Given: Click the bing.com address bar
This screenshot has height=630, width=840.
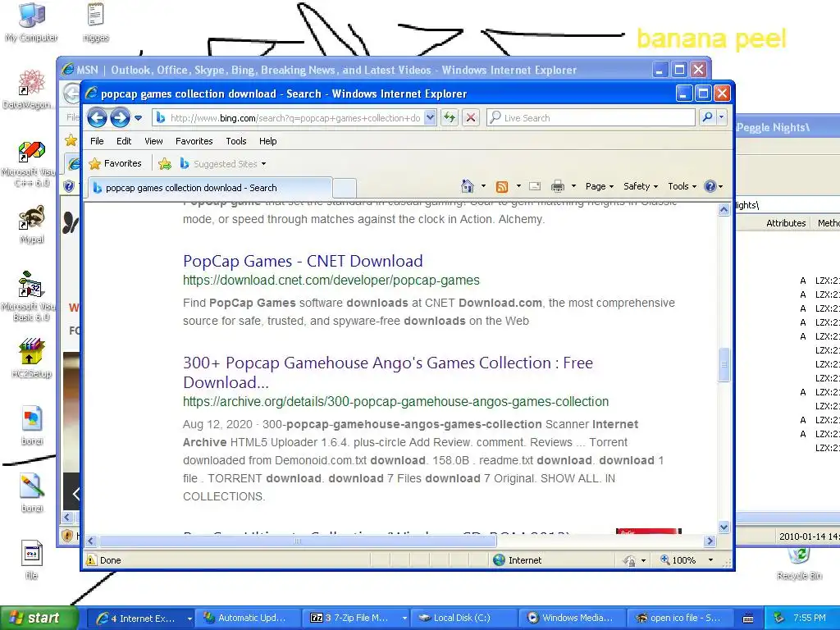Looking at the screenshot, I should 288,118.
